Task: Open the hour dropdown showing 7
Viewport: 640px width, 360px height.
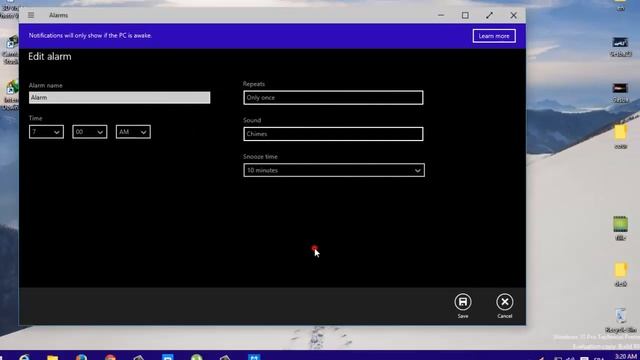Action: click(46, 132)
